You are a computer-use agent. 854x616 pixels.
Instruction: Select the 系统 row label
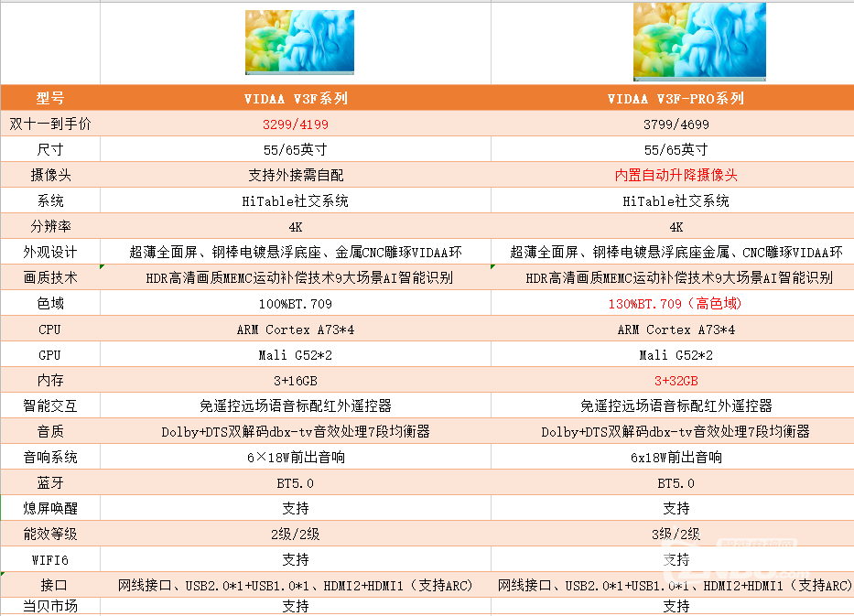(50, 200)
